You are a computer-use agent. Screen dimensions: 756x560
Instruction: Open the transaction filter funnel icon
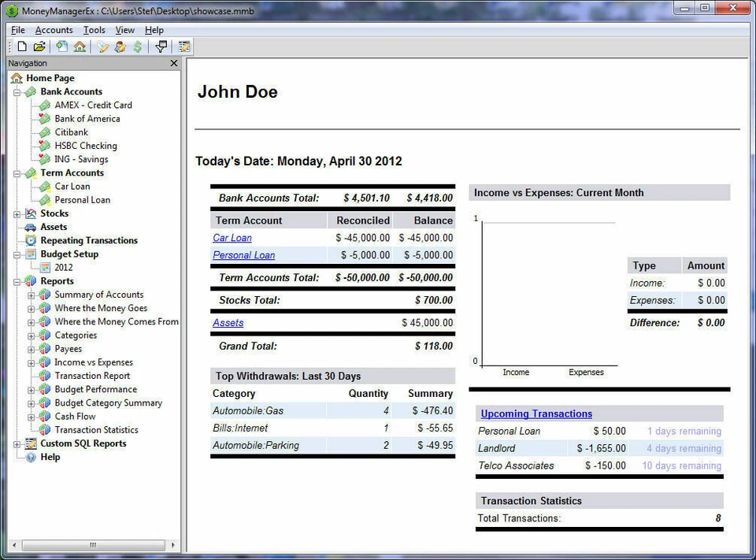[x=161, y=46]
